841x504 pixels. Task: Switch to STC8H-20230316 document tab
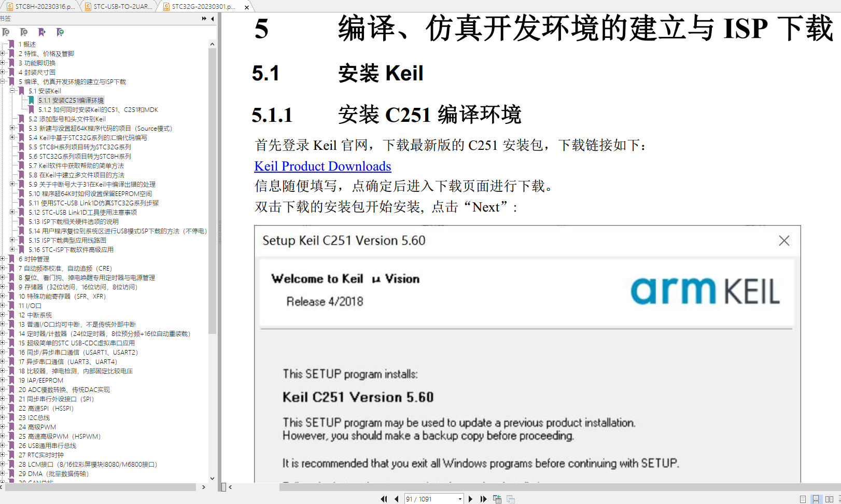pyautogui.click(x=40, y=6)
